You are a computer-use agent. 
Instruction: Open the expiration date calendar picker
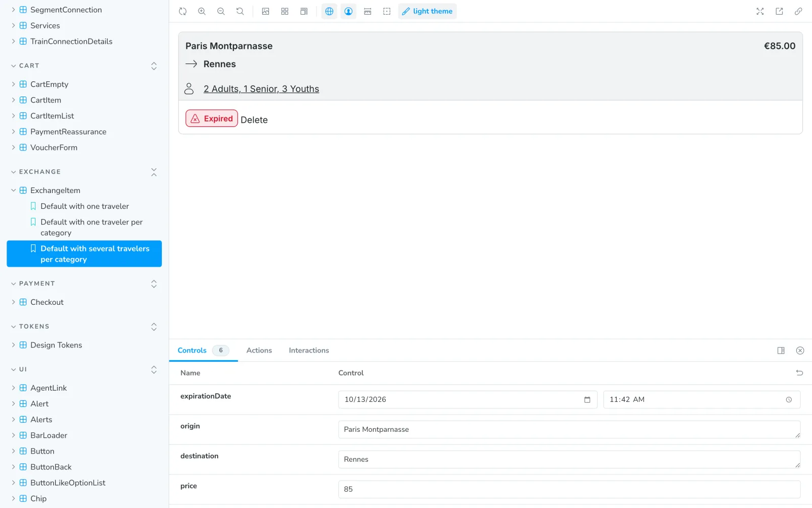click(x=587, y=400)
